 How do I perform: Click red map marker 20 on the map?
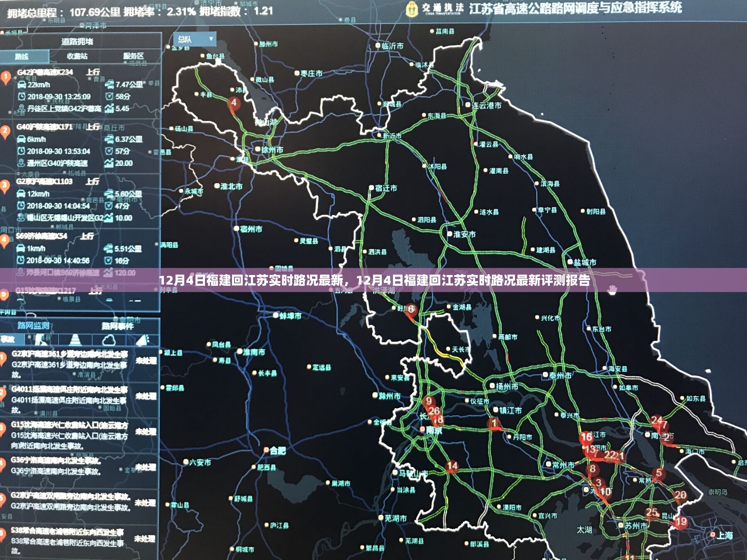pyautogui.click(x=680, y=495)
